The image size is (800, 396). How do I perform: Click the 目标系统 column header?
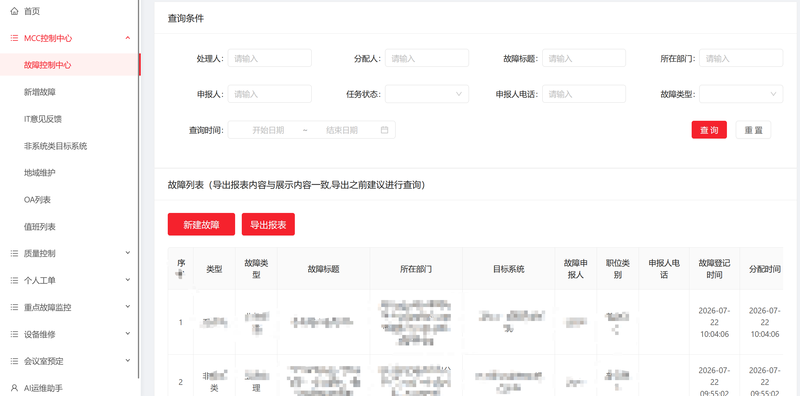[x=509, y=269]
